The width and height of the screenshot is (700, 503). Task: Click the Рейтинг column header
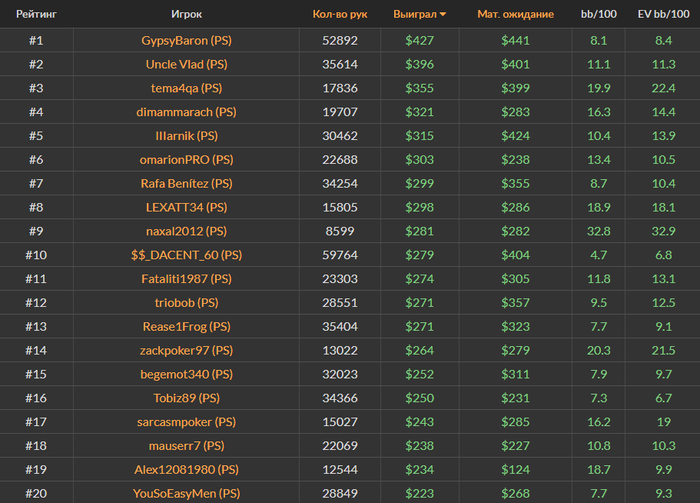(x=36, y=14)
